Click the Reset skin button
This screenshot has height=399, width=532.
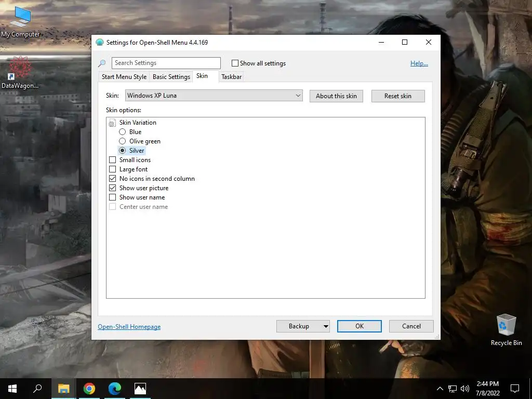(398, 96)
